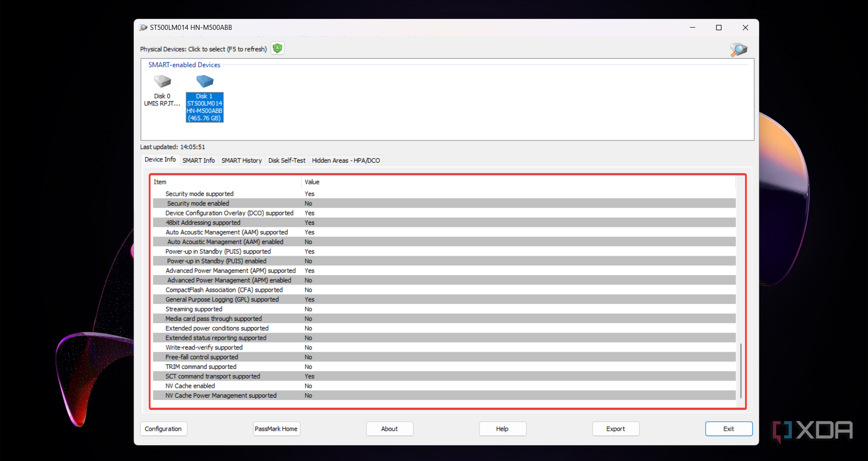Select SCT command transport supported row
Viewport: 868px width, 461px height.
click(x=444, y=376)
